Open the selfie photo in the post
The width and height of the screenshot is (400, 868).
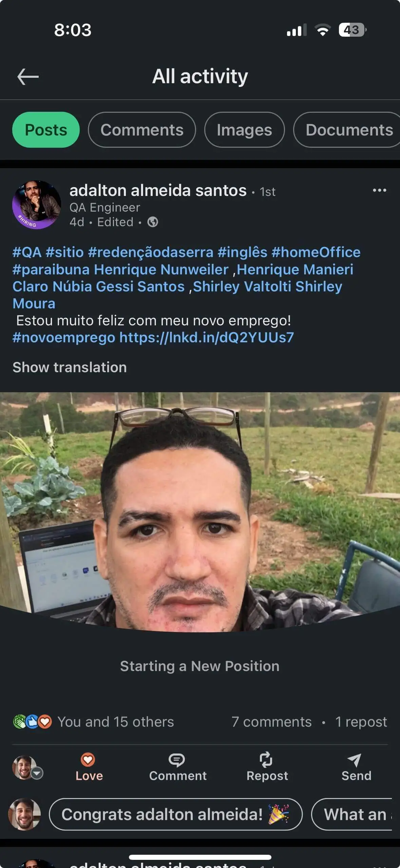click(200, 512)
